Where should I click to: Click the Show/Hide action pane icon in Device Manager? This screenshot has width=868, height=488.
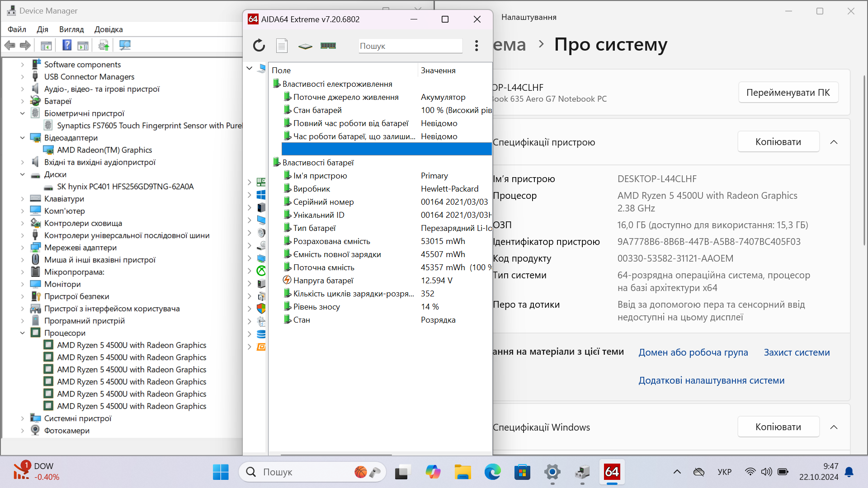point(83,45)
